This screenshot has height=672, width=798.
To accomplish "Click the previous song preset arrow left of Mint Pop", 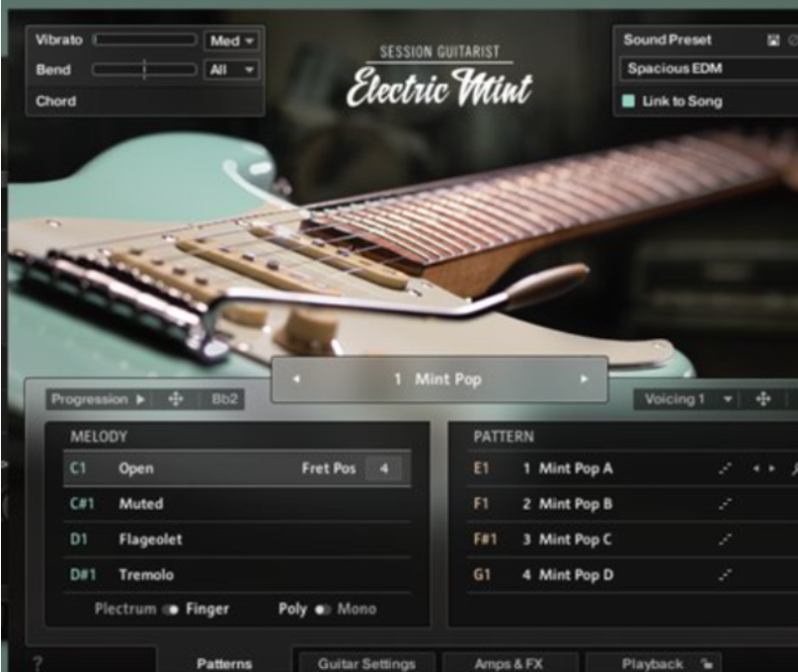I will tap(296, 379).
